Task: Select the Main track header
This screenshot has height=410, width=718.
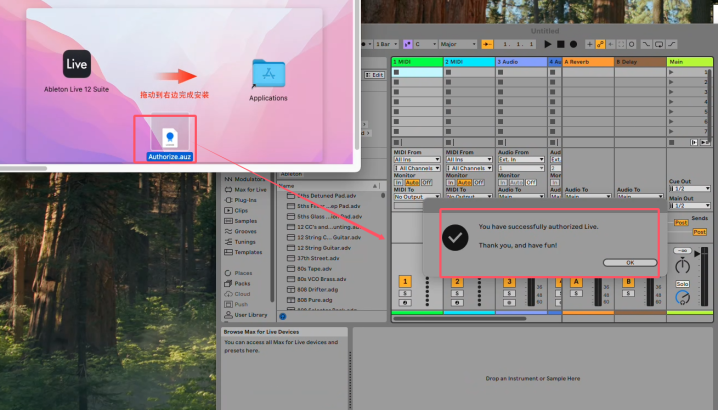Action: [x=690, y=62]
